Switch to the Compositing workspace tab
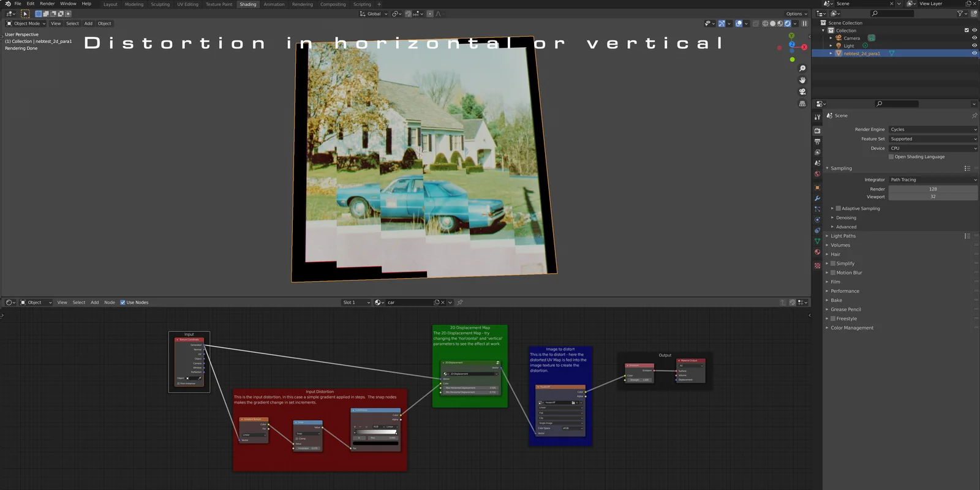 click(x=333, y=4)
